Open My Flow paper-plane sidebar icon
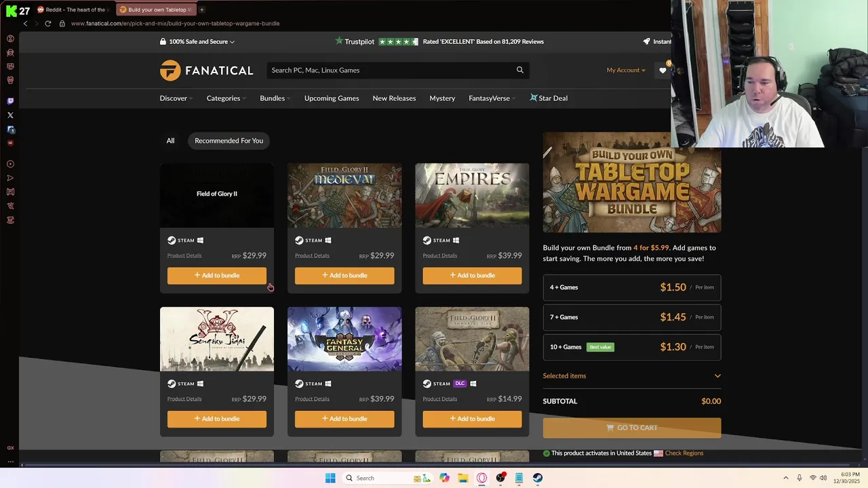868x488 pixels. pos(10,178)
